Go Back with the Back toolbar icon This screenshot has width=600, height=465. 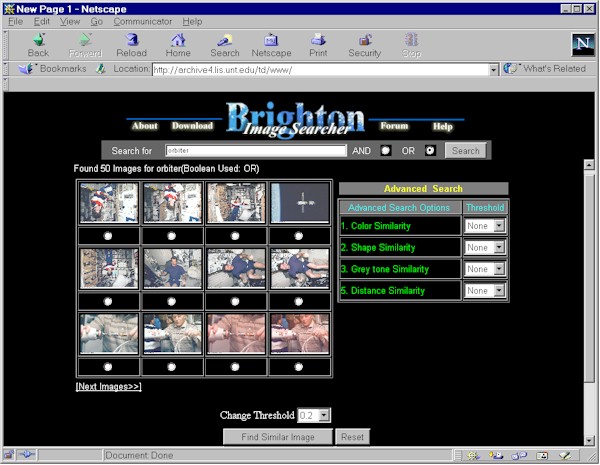pos(39,40)
